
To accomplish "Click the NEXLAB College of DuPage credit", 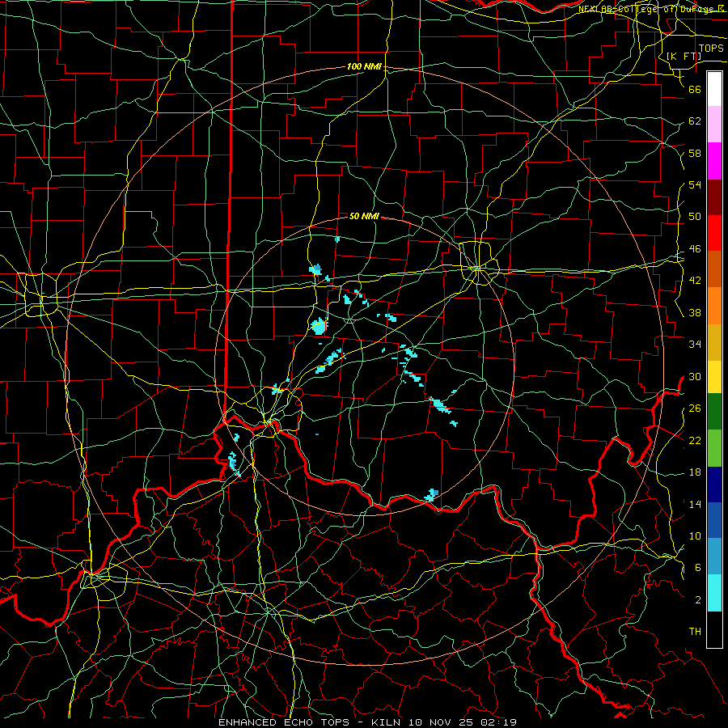I will tap(652, 9).
